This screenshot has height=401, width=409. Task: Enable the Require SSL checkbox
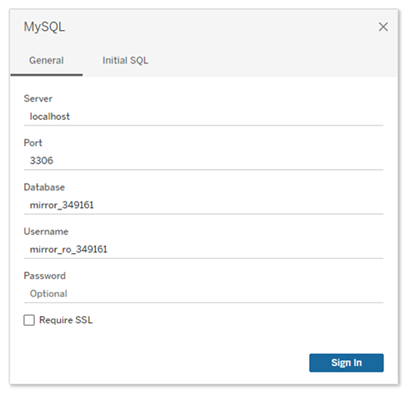point(29,320)
